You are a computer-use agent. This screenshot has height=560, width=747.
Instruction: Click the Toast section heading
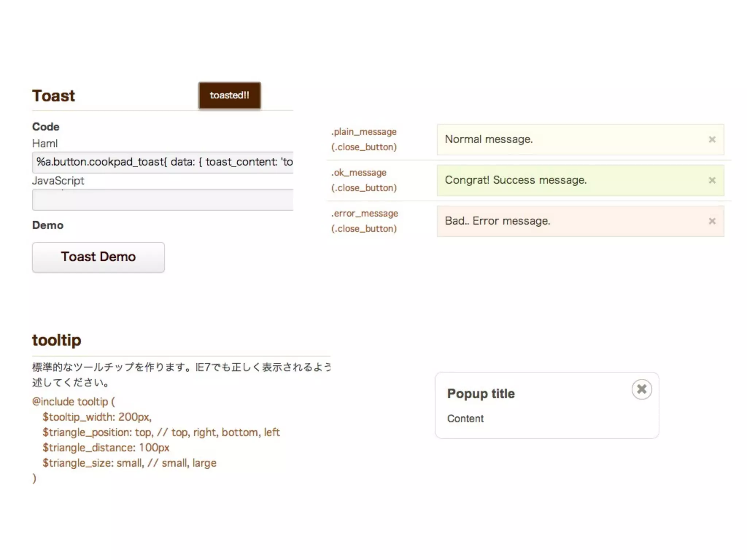(54, 96)
